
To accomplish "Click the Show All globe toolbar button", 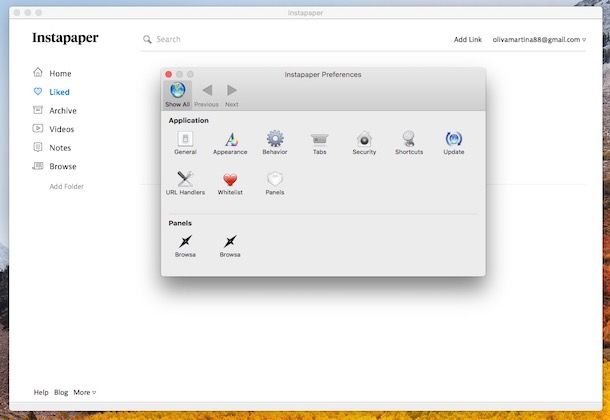I will (x=177, y=94).
